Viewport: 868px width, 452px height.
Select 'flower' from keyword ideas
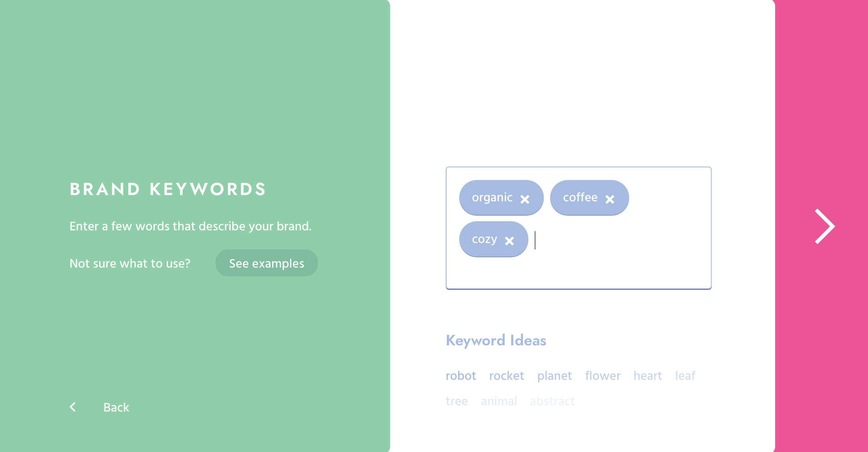[x=603, y=376]
